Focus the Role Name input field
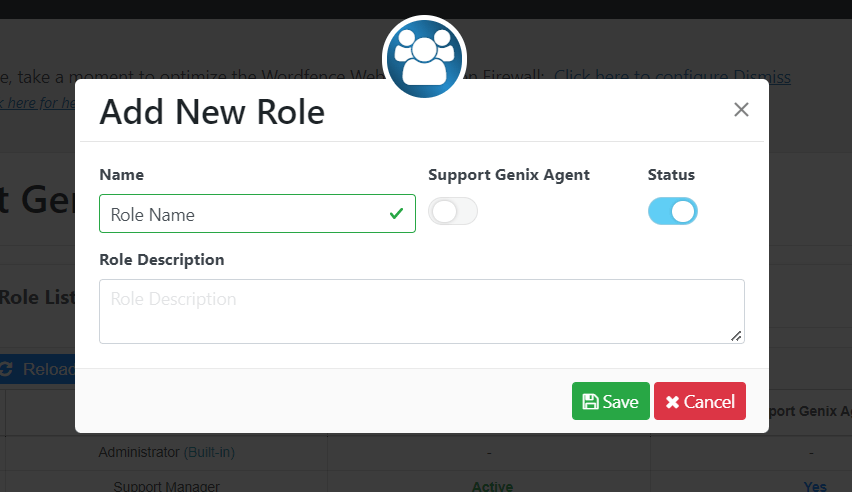 258,214
